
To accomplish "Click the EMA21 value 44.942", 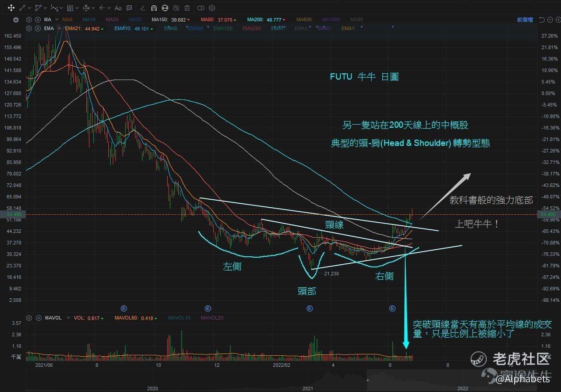I will coord(92,28).
